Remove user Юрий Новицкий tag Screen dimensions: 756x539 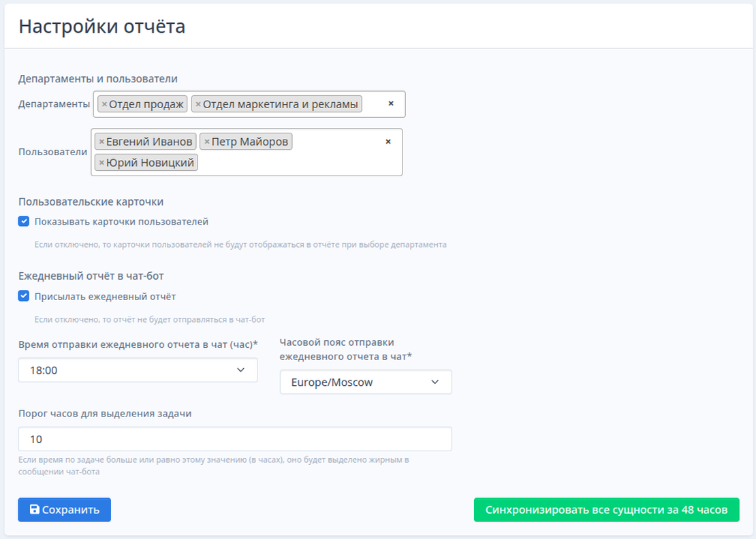[101, 163]
